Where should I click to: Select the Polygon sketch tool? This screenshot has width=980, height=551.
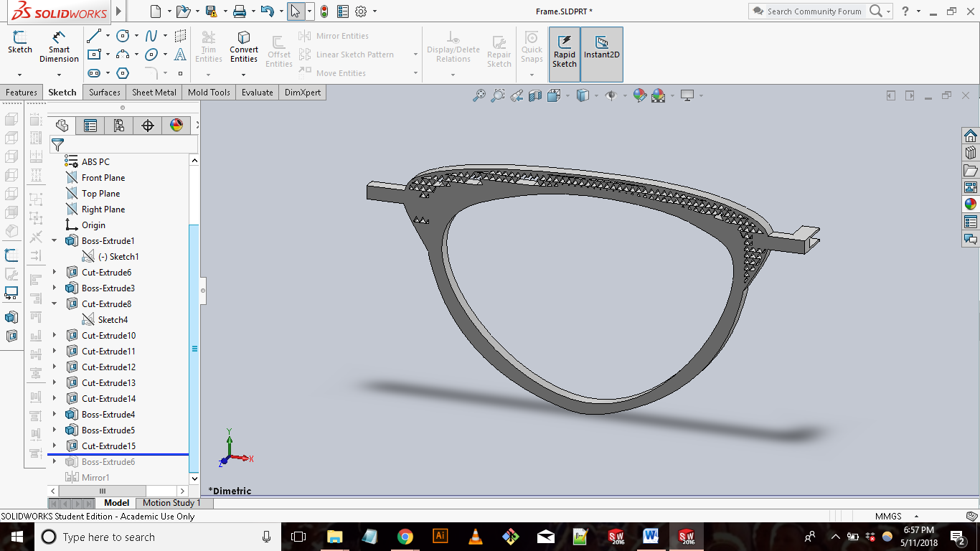coord(123,73)
